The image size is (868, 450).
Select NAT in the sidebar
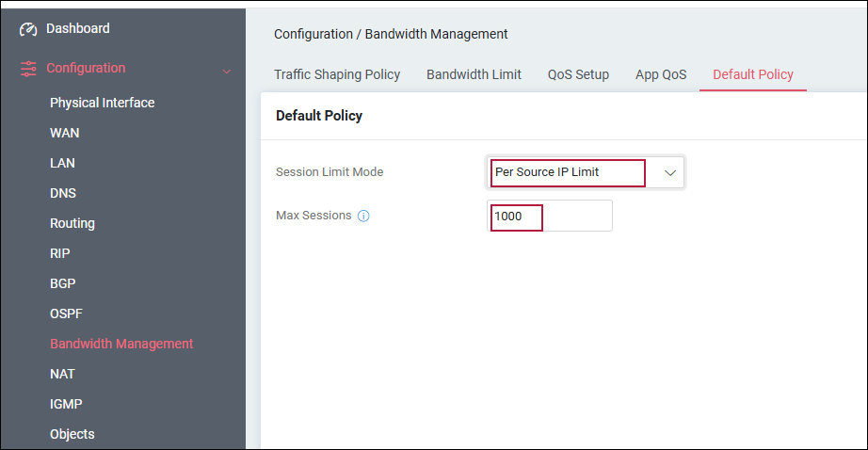click(62, 374)
